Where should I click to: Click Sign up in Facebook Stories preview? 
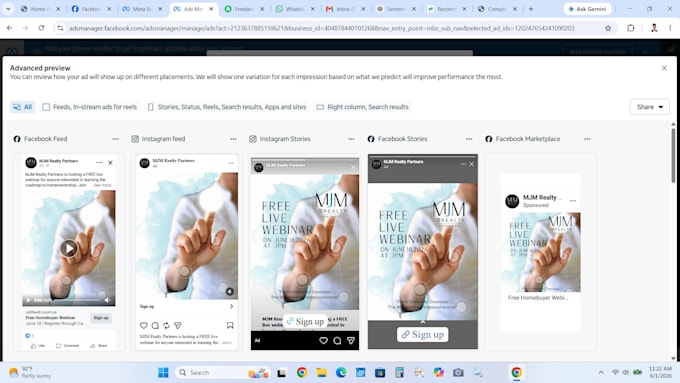click(423, 334)
